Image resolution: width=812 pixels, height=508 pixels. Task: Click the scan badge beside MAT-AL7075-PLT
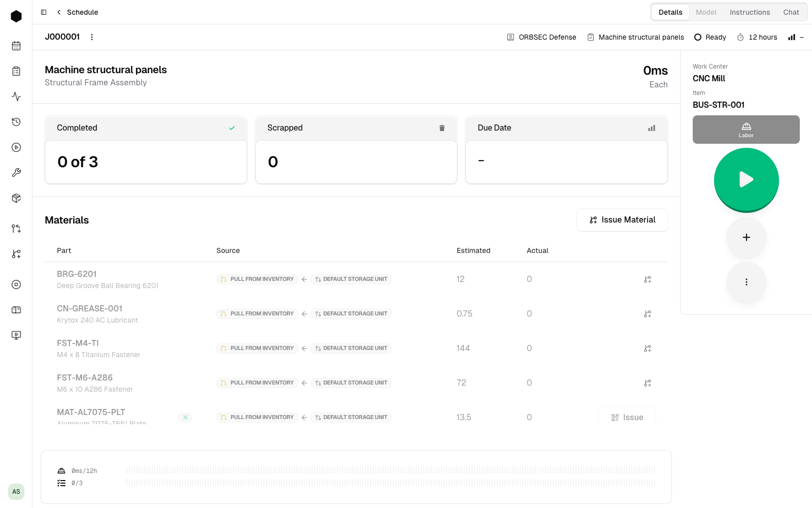(x=185, y=418)
